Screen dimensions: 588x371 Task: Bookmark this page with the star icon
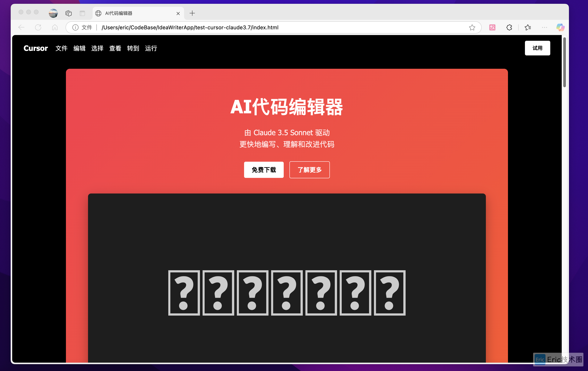472,27
